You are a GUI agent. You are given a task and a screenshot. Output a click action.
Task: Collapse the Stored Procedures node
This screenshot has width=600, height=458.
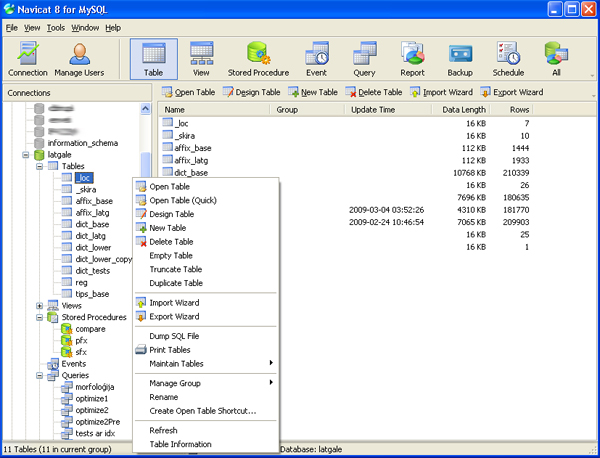(x=39, y=317)
